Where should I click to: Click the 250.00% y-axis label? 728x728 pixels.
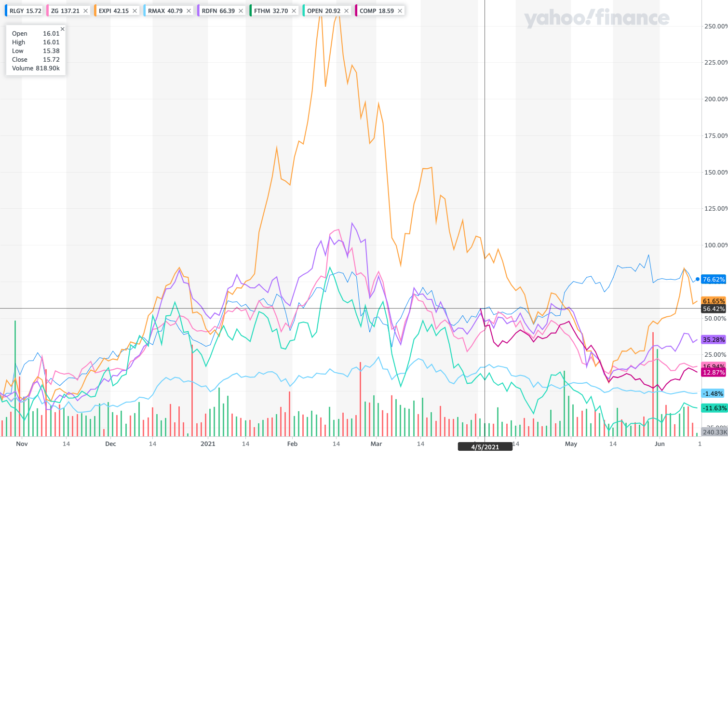pos(716,26)
